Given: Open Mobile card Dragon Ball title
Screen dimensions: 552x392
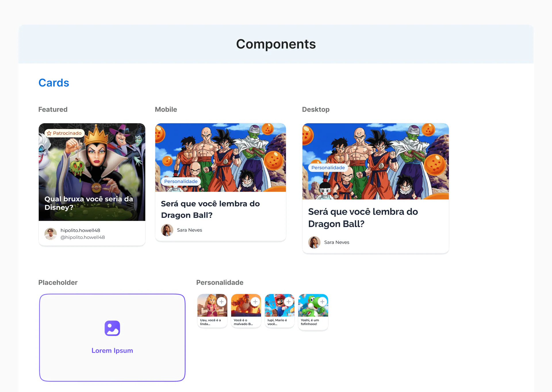Looking at the screenshot, I should pos(210,209).
